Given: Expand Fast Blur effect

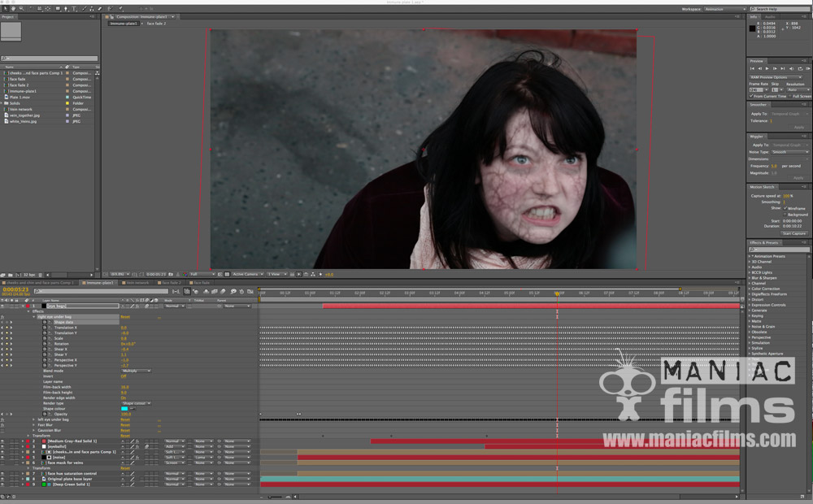Looking at the screenshot, I should click(33, 425).
